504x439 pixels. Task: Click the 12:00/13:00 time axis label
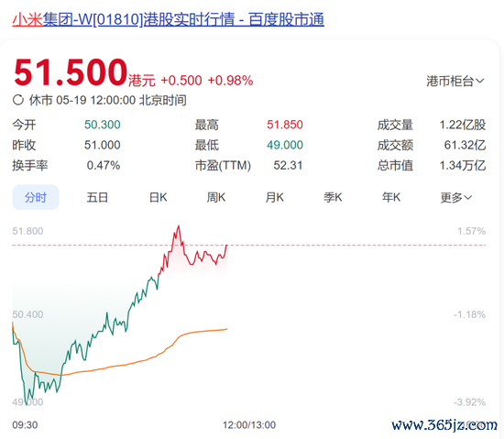[x=249, y=425]
